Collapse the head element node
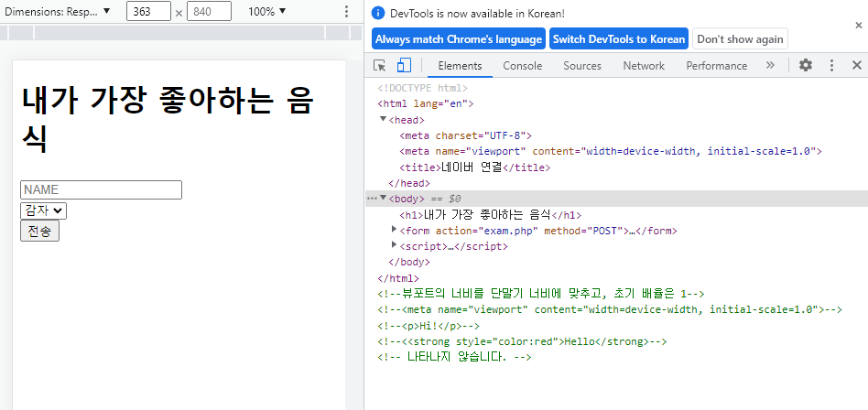Viewport: 868px width, 410px height. coord(383,119)
